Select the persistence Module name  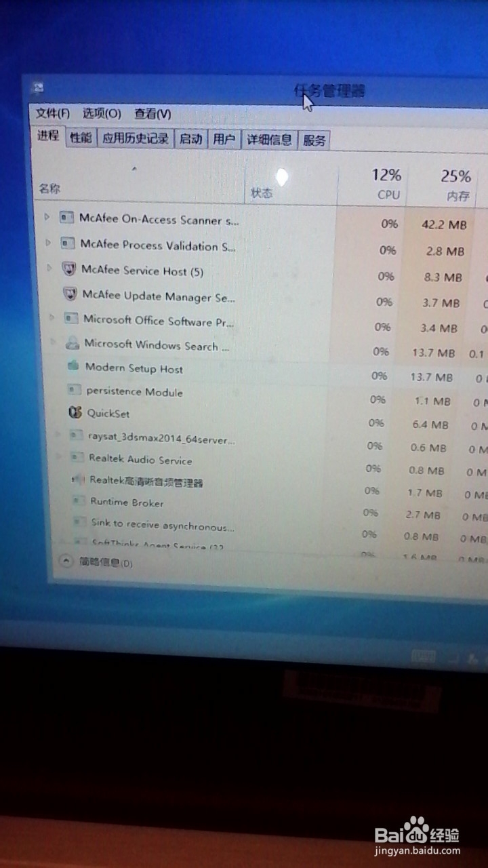click(134, 391)
